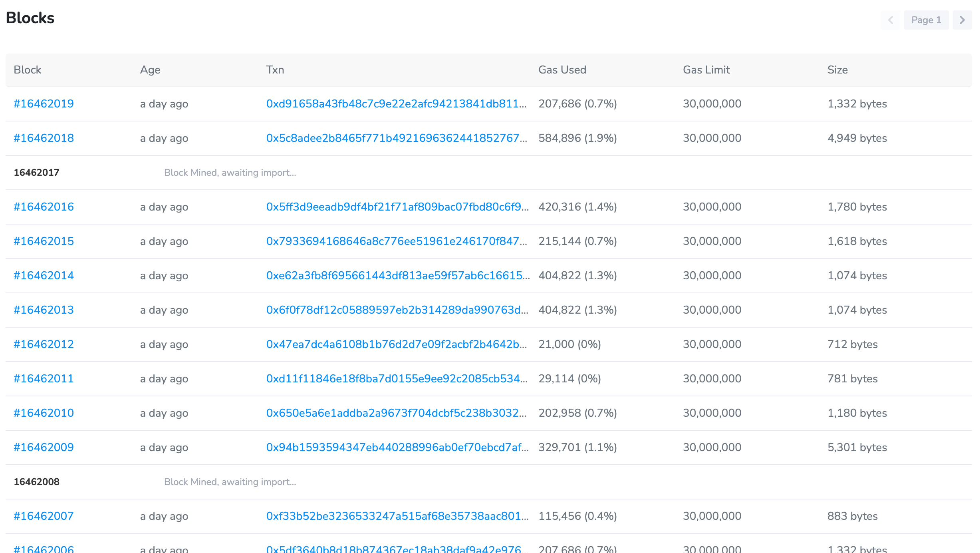Open block #16462018
The image size is (980, 553).
click(44, 138)
